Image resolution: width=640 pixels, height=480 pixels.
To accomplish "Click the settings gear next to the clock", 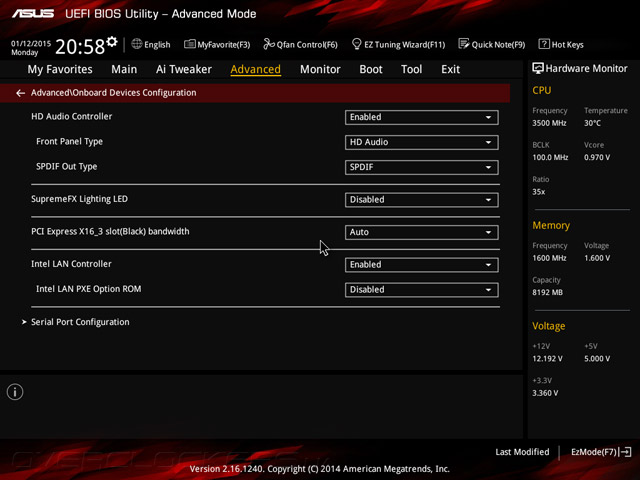I will 112,42.
